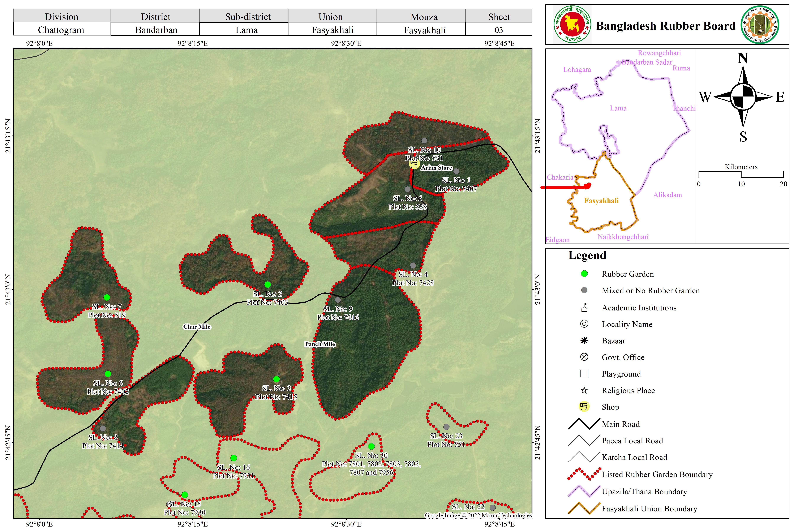Click the Char Mile place label
Screen dimensions: 798x532
point(197,327)
